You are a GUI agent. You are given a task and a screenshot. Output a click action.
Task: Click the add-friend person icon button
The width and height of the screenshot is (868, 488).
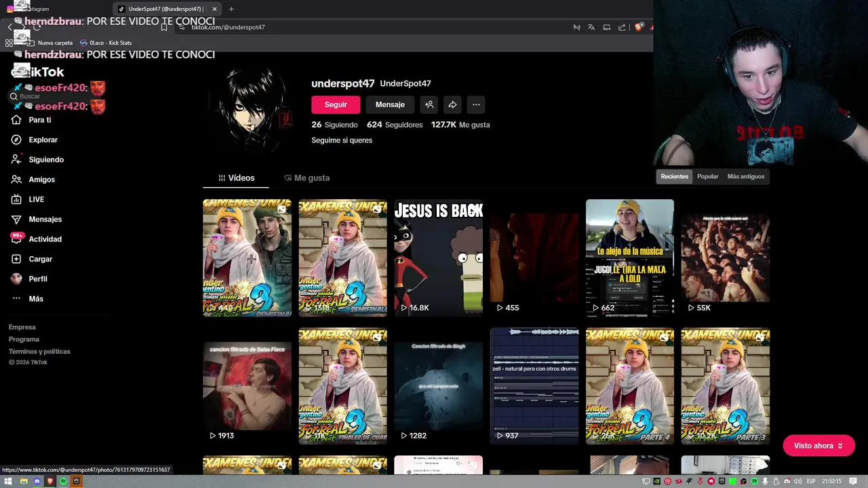[x=429, y=104]
